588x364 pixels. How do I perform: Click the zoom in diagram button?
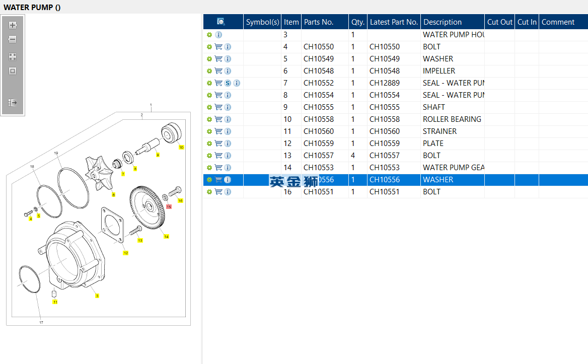[13, 25]
